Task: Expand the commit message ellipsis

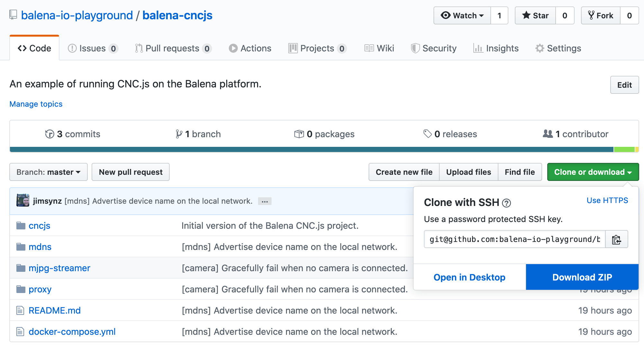Action: tap(264, 201)
